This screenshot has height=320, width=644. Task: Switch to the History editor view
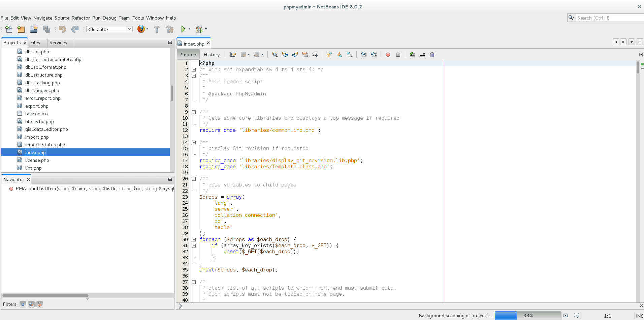point(212,55)
